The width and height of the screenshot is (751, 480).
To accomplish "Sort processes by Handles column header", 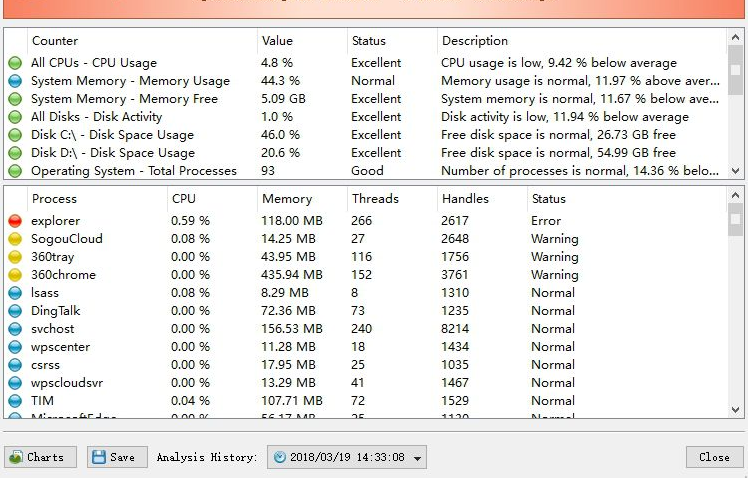I will tap(465, 199).
